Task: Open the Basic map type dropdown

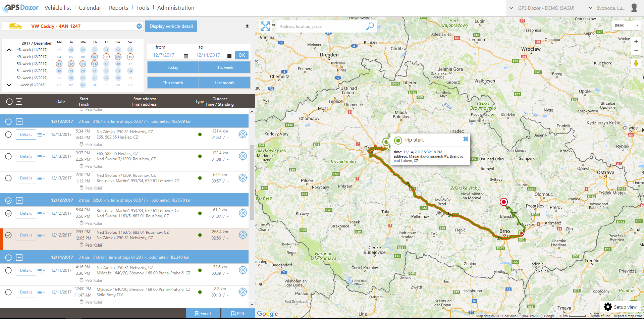Action: [626, 25]
